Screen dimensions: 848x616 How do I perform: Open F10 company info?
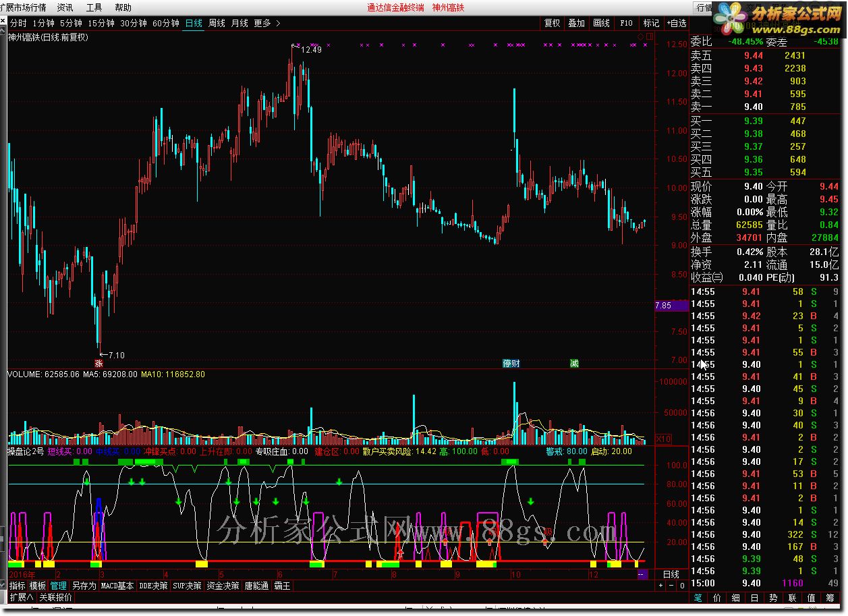(x=626, y=23)
